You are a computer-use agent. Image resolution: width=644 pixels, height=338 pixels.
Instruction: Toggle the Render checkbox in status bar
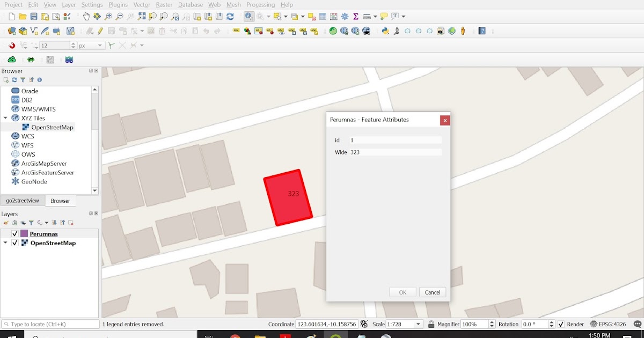point(561,324)
